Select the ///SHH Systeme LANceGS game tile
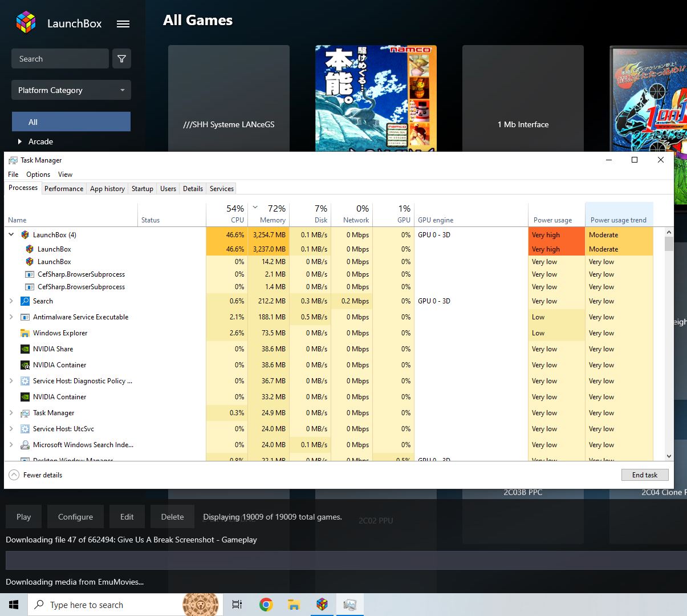 click(x=229, y=98)
